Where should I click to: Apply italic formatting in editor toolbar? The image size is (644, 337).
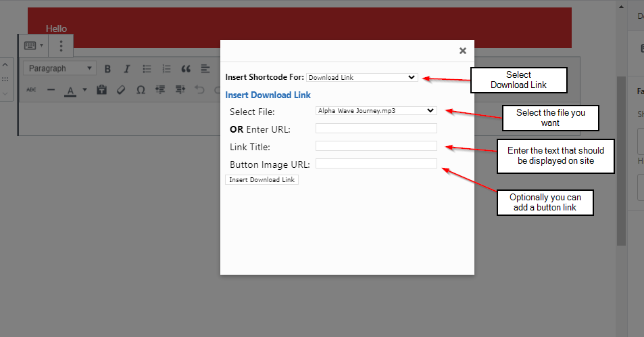tap(127, 69)
